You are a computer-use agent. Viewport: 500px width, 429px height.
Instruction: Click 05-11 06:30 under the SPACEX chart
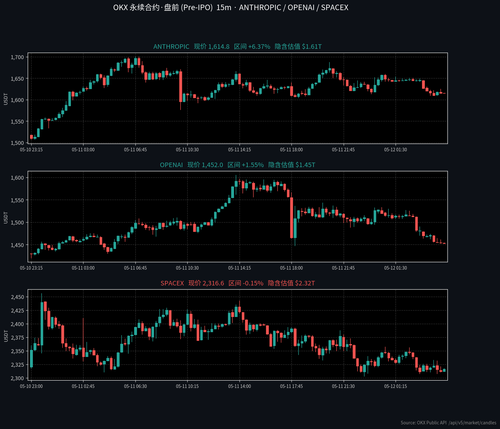tap(135, 386)
